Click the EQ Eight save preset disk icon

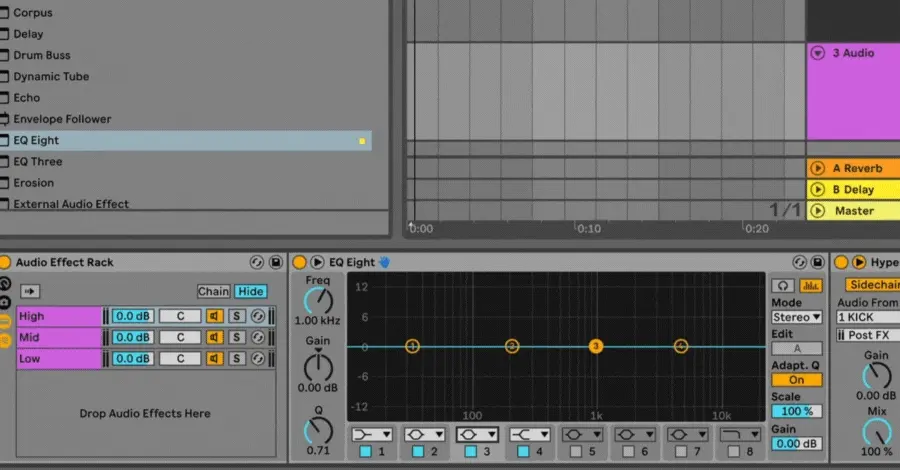(x=818, y=262)
